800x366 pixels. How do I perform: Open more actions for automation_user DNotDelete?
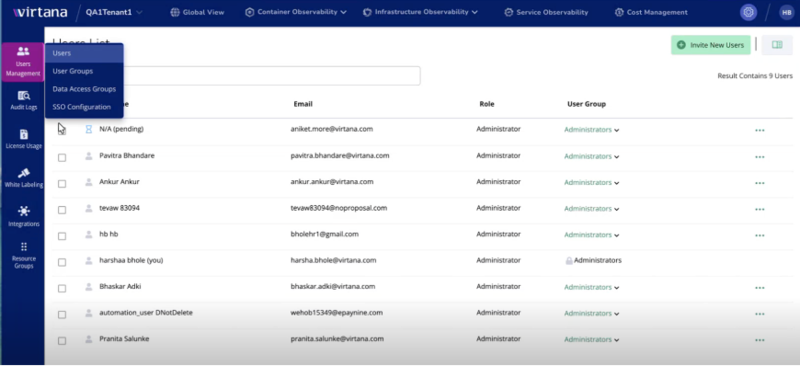[x=760, y=314]
